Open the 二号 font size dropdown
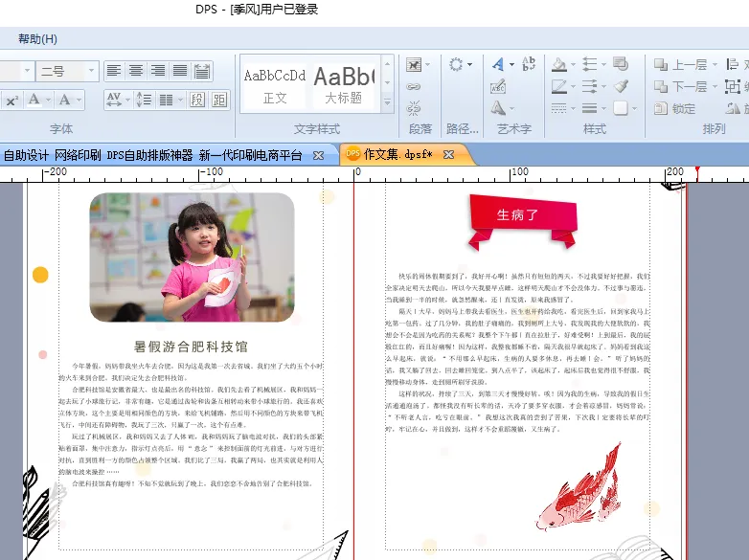Screen dimensions: 749x560 [x=91, y=71]
